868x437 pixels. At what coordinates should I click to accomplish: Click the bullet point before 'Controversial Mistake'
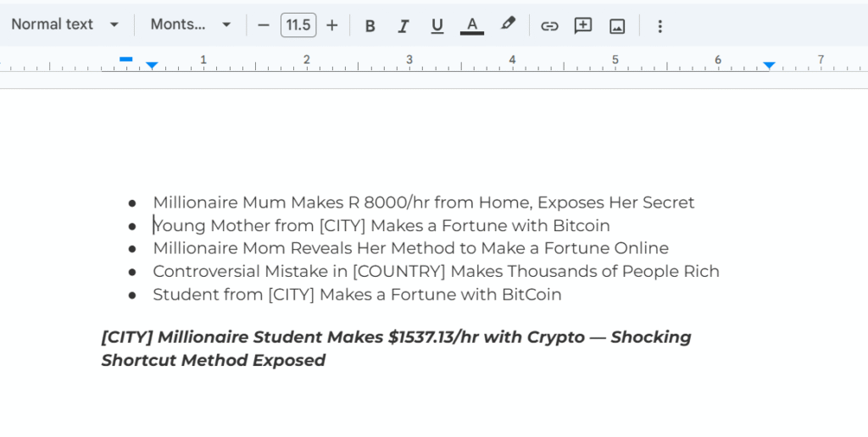(131, 272)
